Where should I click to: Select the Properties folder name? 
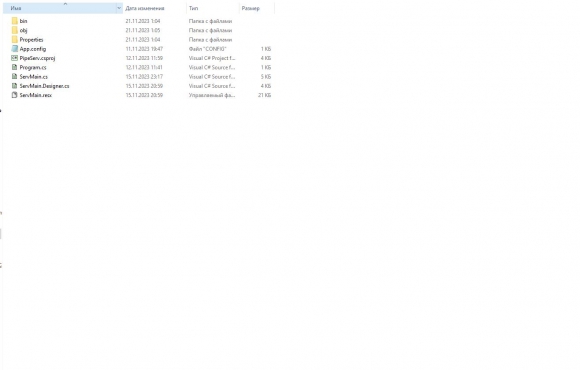point(31,40)
